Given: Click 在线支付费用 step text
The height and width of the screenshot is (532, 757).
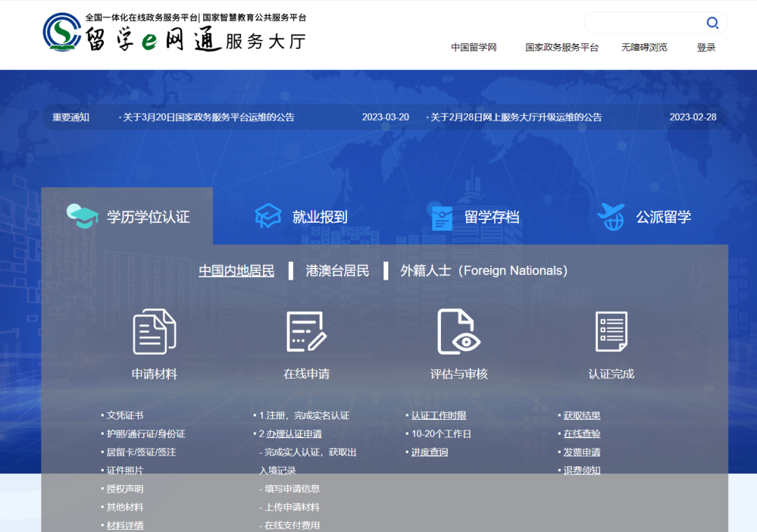Looking at the screenshot, I should [x=292, y=525].
